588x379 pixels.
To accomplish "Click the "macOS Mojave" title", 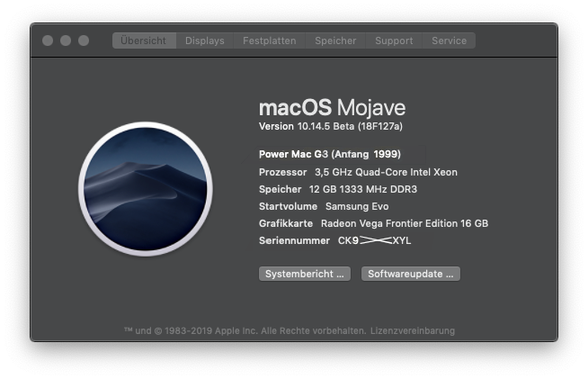I will (333, 108).
